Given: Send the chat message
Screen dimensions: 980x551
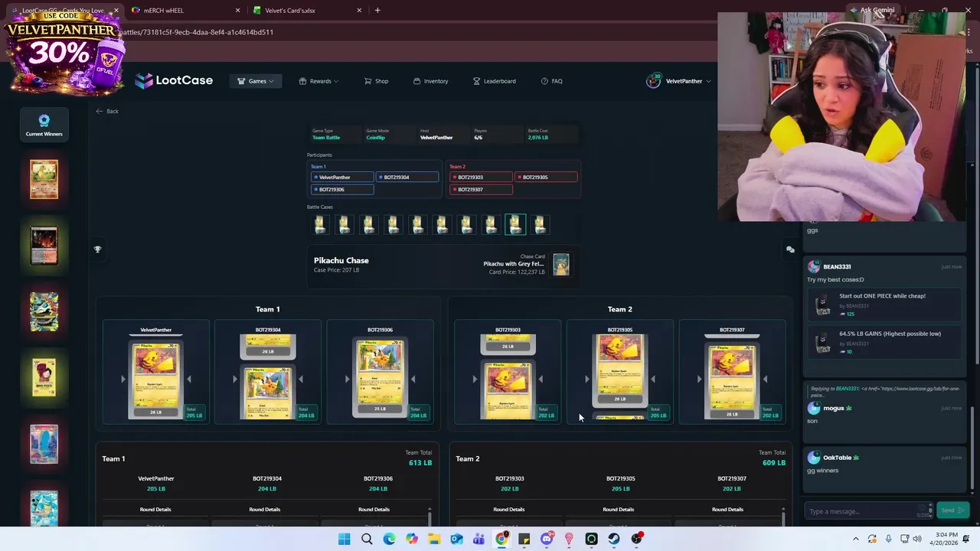Looking at the screenshot, I should tap(952, 510).
